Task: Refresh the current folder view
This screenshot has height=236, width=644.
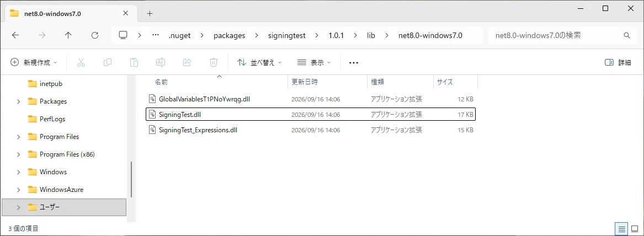Action: pyautogui.click(x=95, y=35)
